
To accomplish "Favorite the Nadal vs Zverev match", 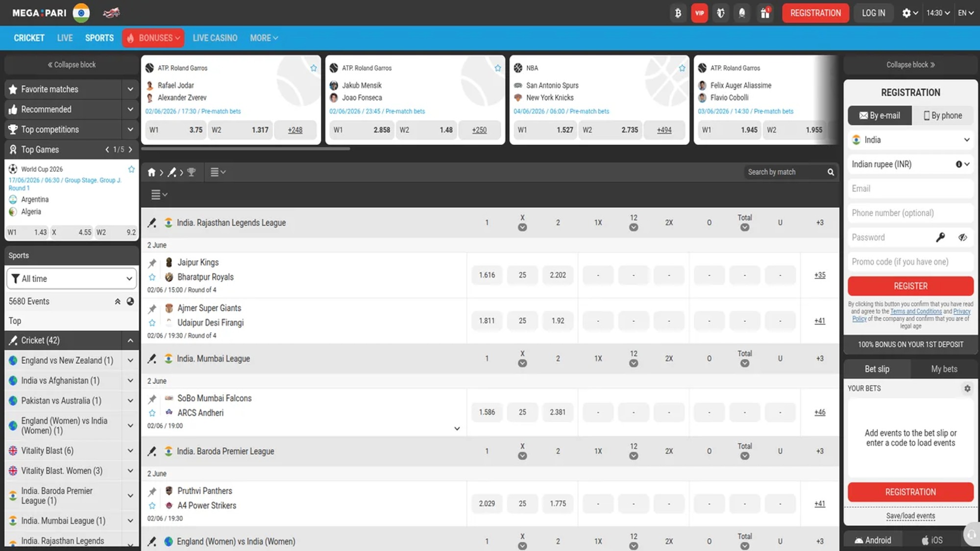I will pos(314,68).
